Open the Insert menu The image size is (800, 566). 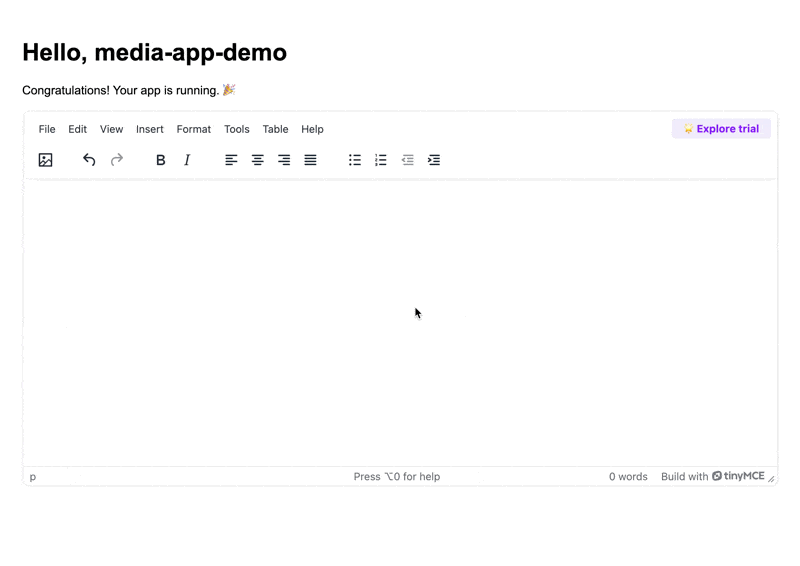[x=149, y=129]
